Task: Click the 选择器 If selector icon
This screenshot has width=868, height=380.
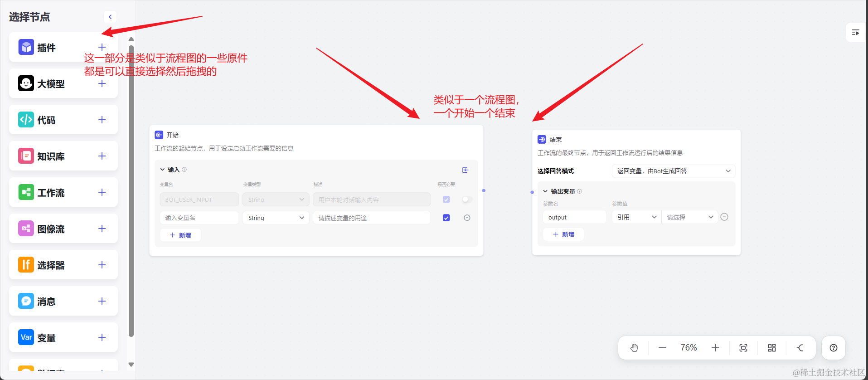Action: click(26, 265)
